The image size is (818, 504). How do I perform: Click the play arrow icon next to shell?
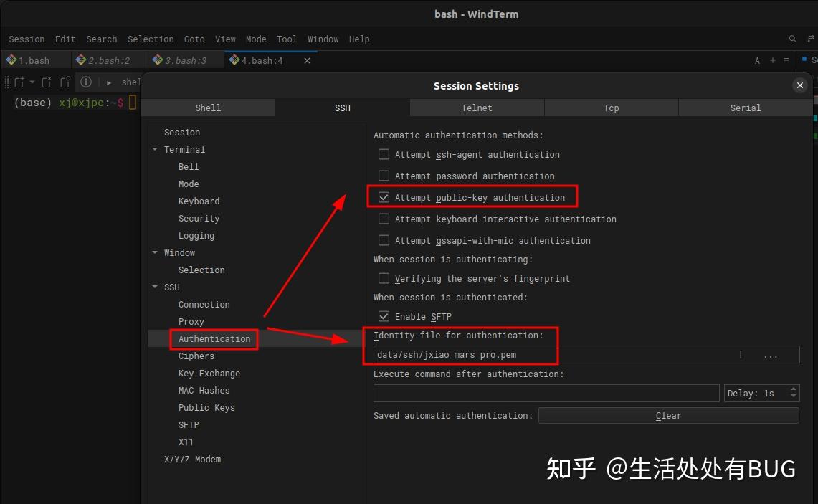click(109, 82)
